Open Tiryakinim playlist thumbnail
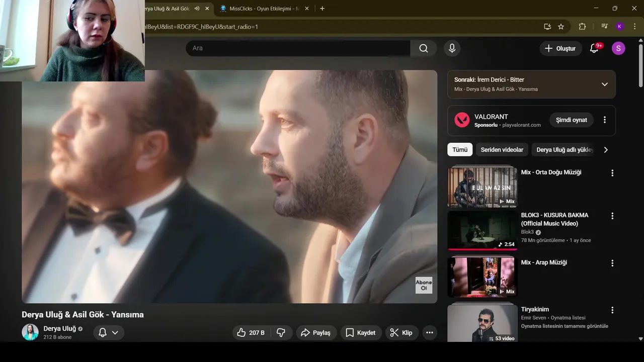Image resolution: width=644 pixels, height=362 pixels. 482,322
